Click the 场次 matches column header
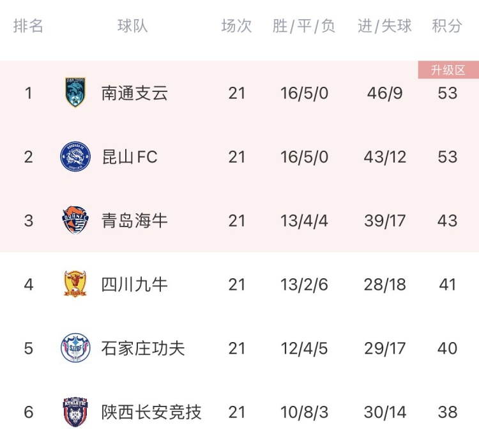This screenshot has height=448, width=479. click(x=237, y=26)
